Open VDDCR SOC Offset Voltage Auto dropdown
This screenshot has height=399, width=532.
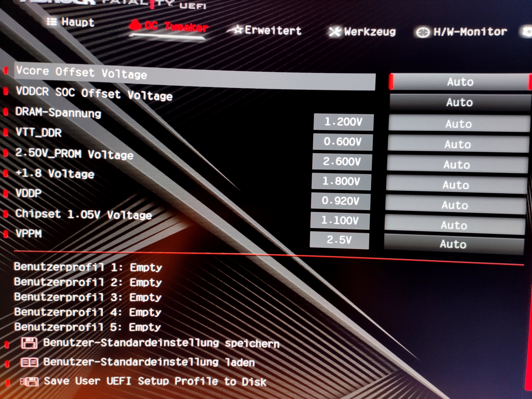[459, 103]
